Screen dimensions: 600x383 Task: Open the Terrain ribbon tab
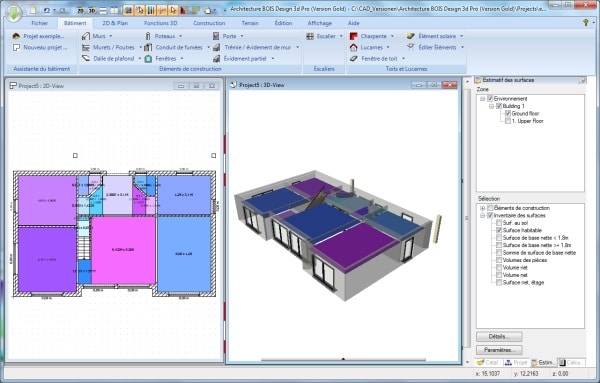point(250,23)
